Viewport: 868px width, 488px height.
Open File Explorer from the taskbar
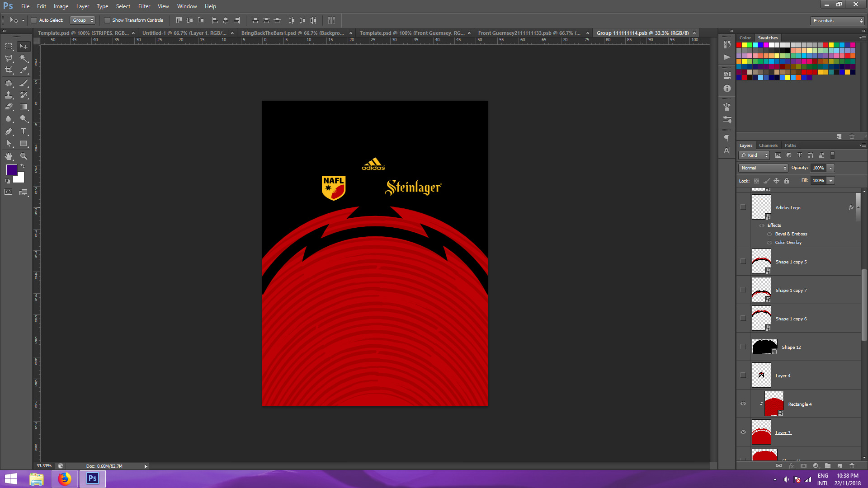[x=37, y=479]
